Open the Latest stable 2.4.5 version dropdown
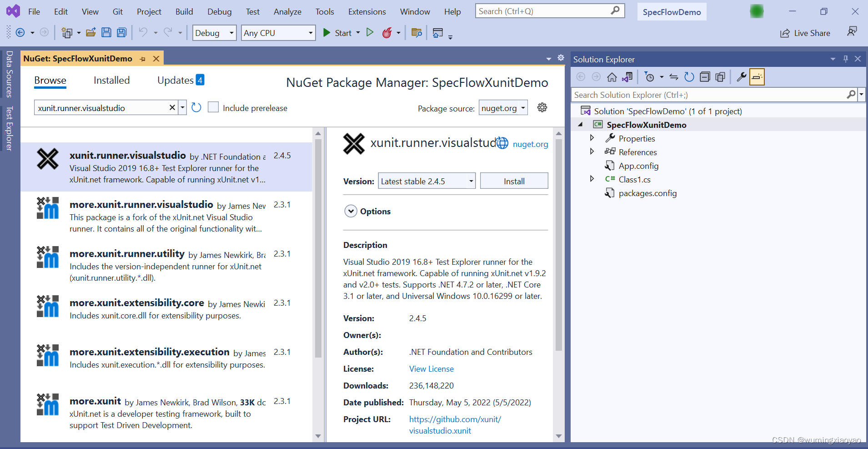The image size is (868, 449). coord(427,181)
